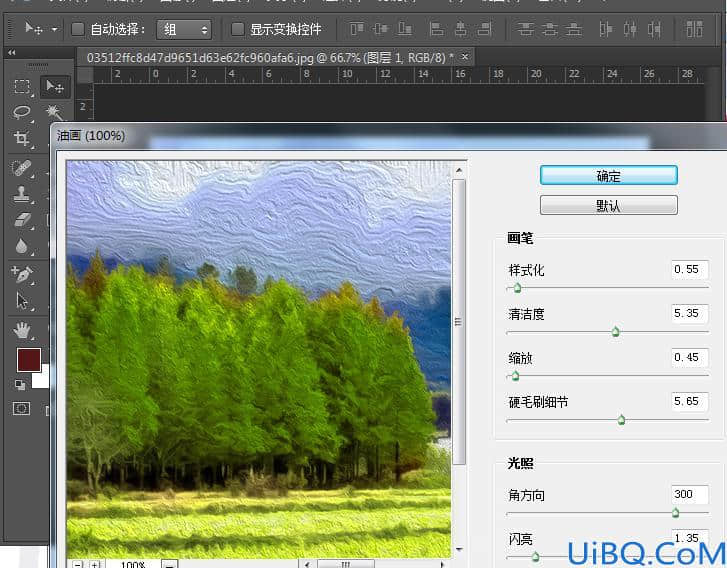Click the Auto-Align Layers icon

(x=694, y=29)
